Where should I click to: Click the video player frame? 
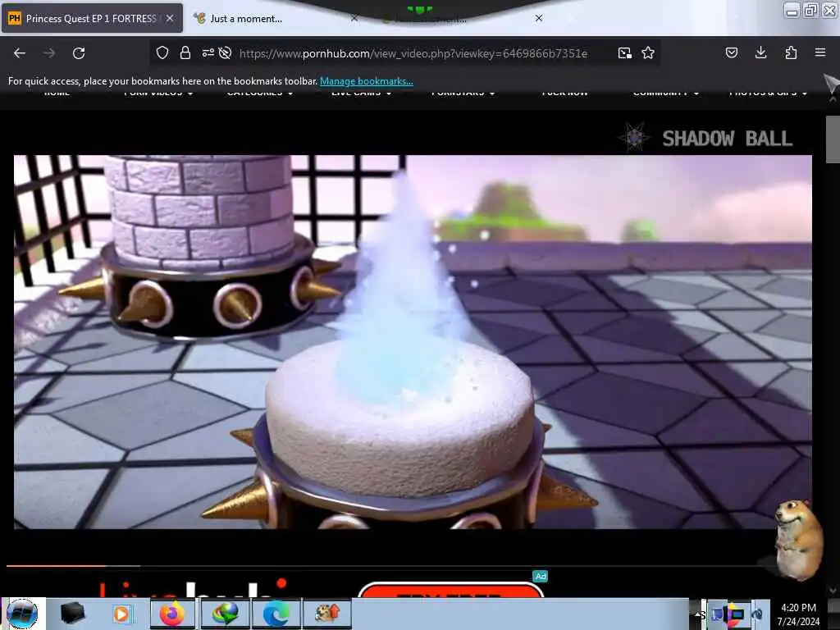(x=413, y=342)
